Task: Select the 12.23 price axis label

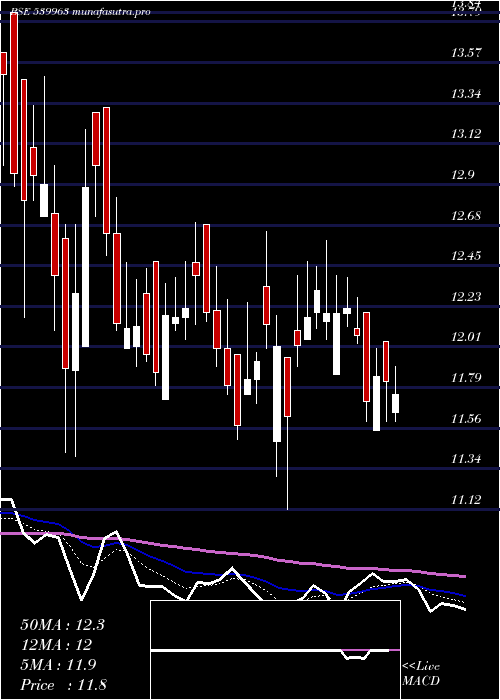Action: pos(467,296)
